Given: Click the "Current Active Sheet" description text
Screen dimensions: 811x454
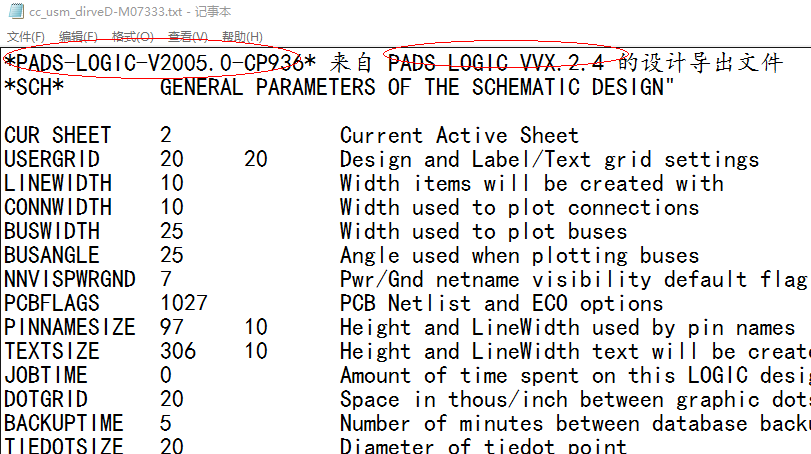Looking at the screenshot, I should tap(459, 135).
